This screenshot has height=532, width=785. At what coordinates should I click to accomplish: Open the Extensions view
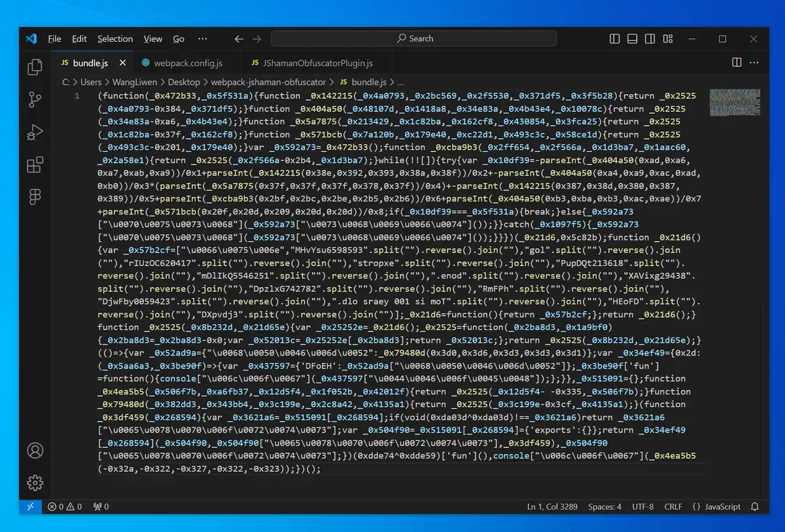tap(35, 165)
